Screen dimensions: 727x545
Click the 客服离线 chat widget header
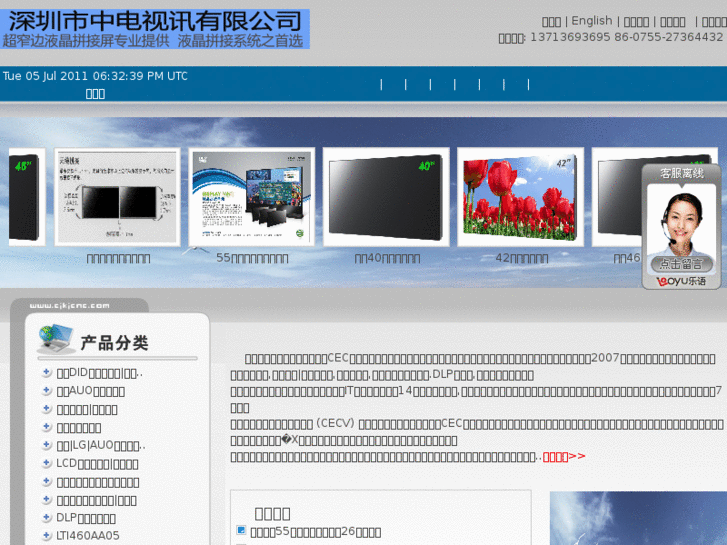(682, 173)
